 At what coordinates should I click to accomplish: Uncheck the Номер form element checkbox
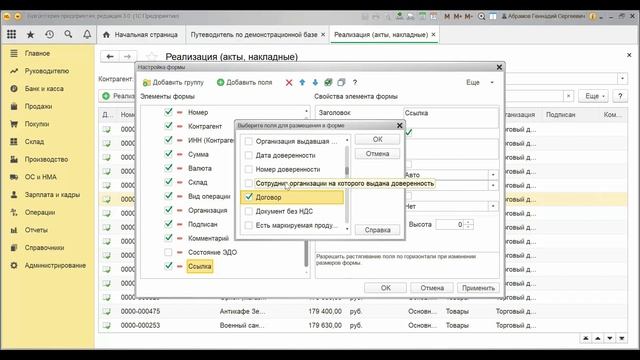point(168,112)
